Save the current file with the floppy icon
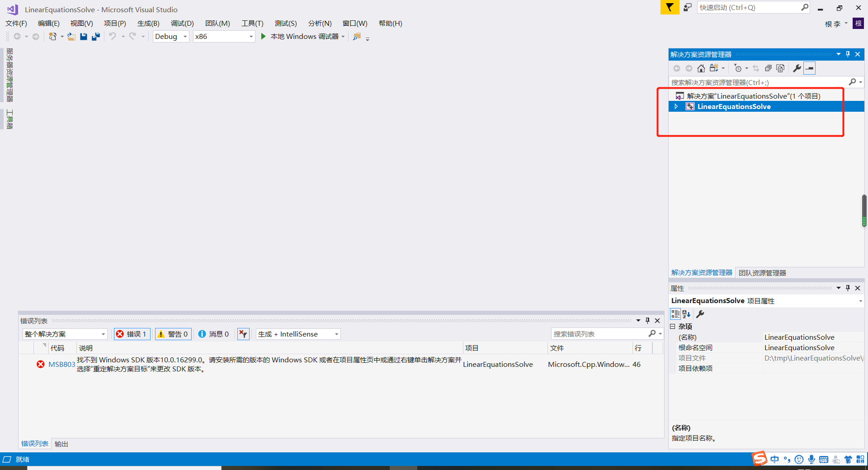This screenshot has height=470, width=868. (x=84, y=37)
